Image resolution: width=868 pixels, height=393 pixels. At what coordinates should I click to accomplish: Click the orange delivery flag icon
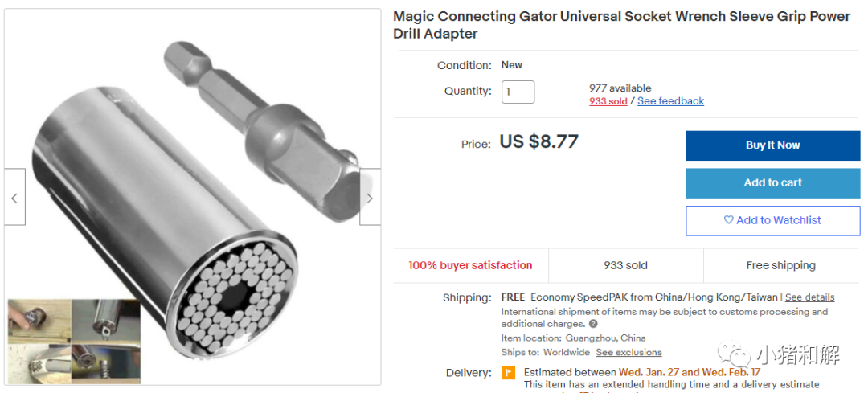(508, 373)
